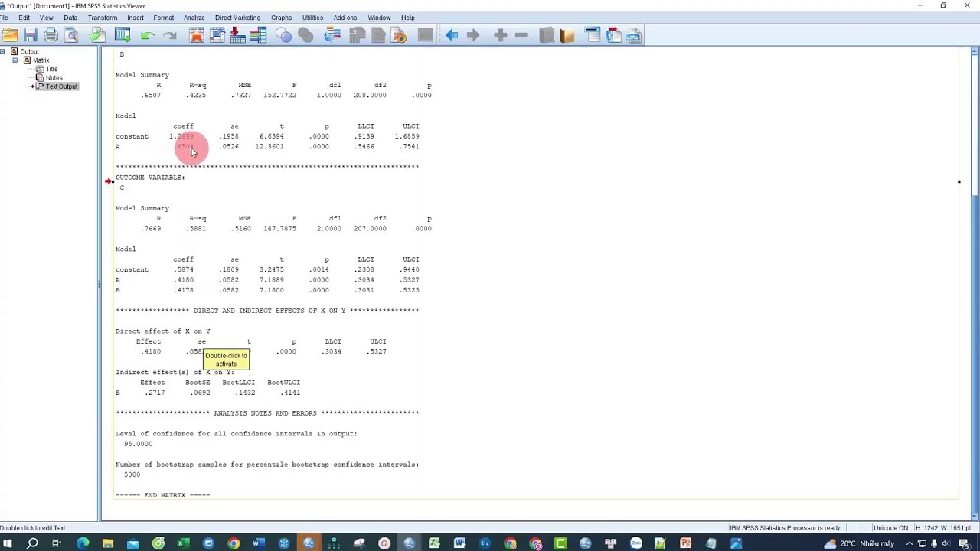Click the Insert Title toolbar icon

pos(613,35)
